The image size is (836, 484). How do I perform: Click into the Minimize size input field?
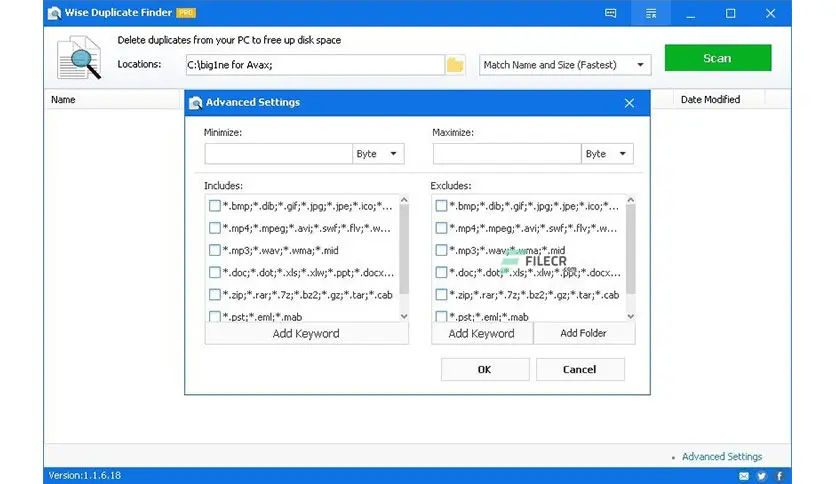coord(278,154)
